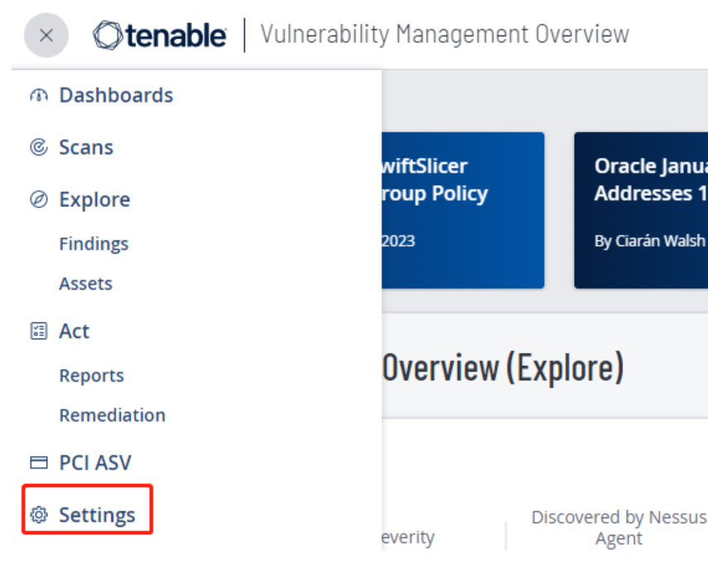The image size is (708, 588).
Task: Click the Vulnerability Management Overview page title
Action: coord(445,35)
